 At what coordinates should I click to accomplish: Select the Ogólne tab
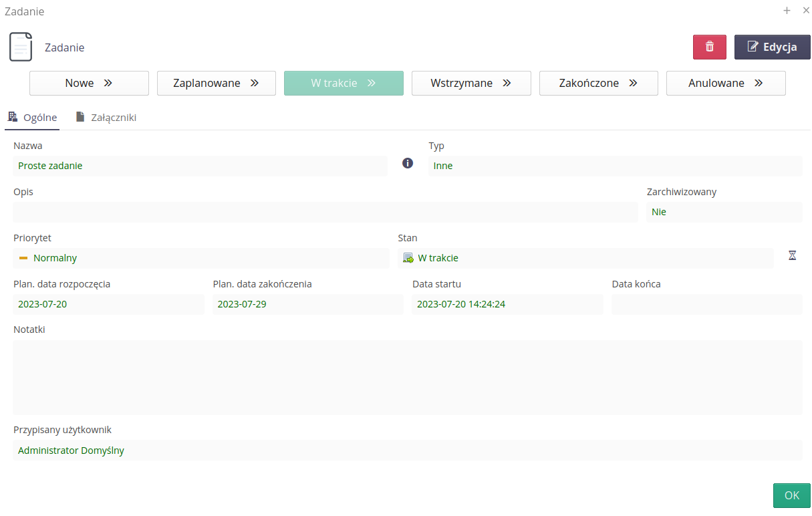33,118
